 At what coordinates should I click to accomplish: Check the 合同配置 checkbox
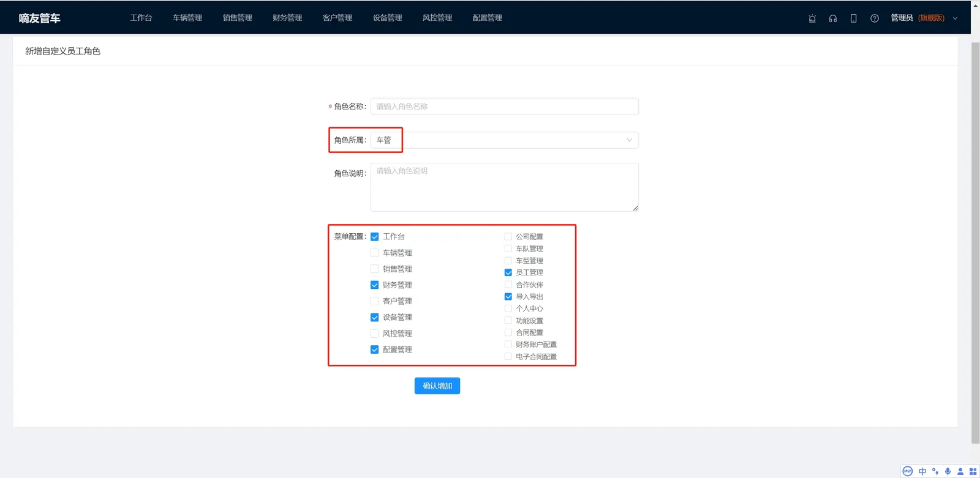[508, 332]
